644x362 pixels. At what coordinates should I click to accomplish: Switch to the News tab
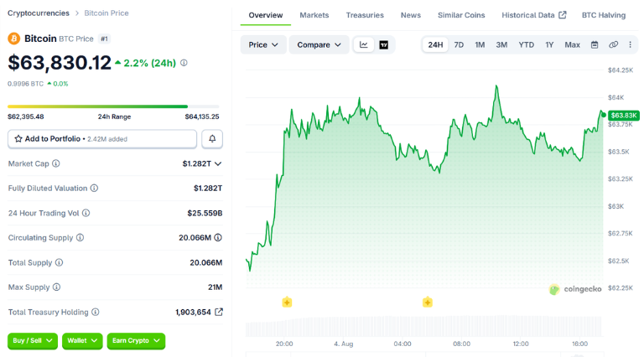[411, 15]
